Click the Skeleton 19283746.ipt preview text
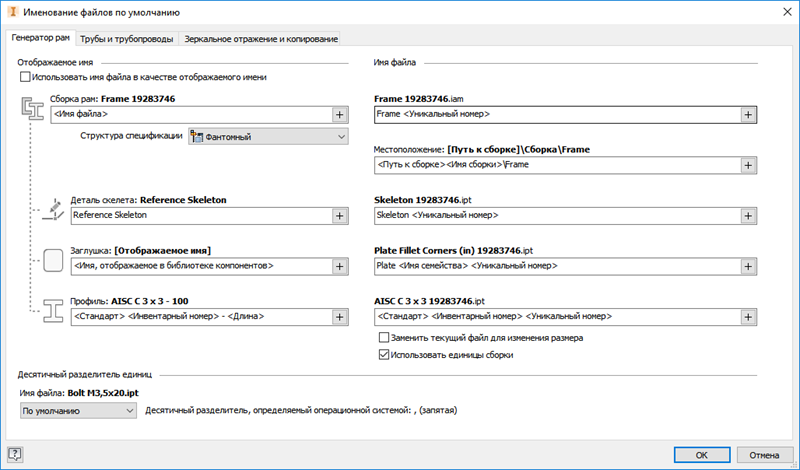The height and width of the screenshot is (470, 800). coord(422,200)
